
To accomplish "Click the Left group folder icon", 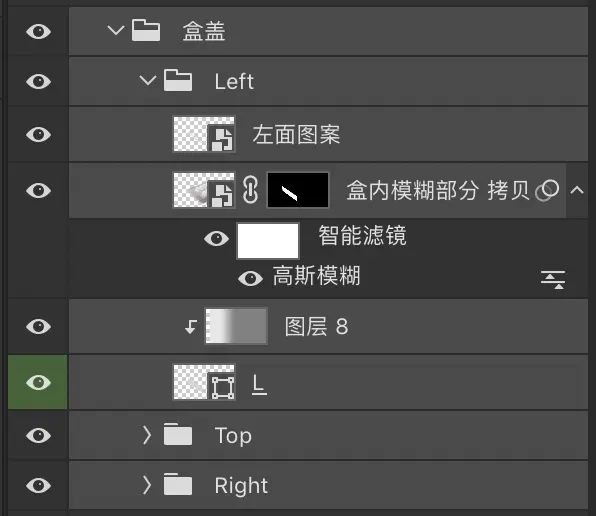I will (178, 80).
